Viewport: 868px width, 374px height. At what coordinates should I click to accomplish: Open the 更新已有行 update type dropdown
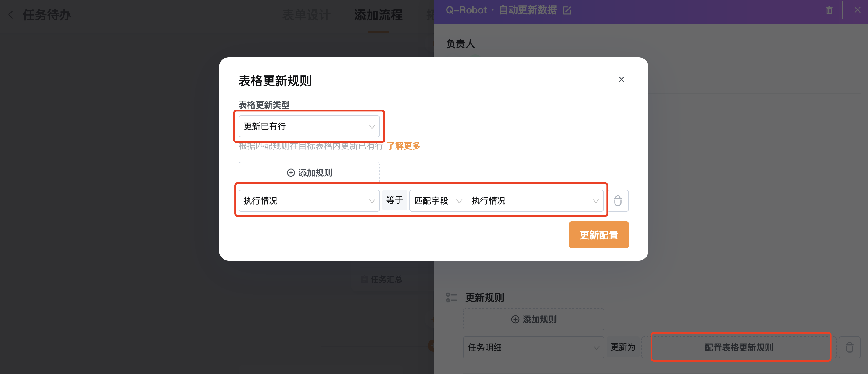309,126
